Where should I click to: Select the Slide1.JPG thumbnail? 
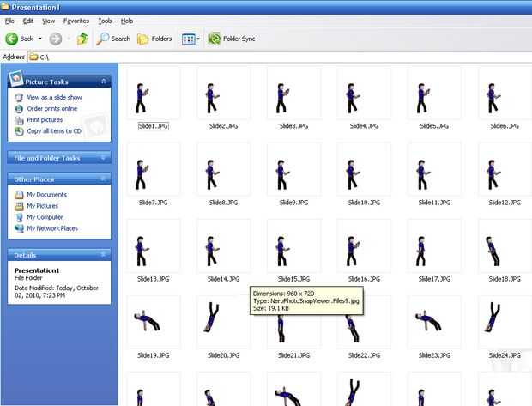coord(154,93)
